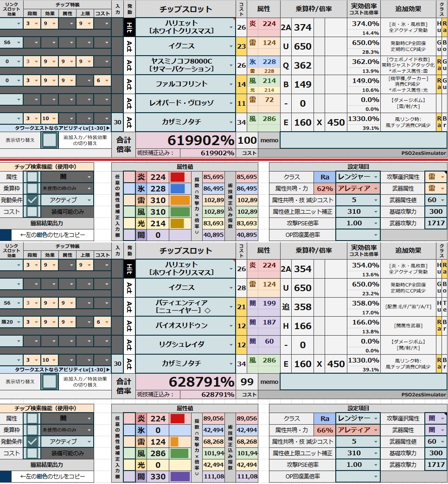Click the memo field beside cost 99
This screenshot has width=448, height=484.
point(363,382)
